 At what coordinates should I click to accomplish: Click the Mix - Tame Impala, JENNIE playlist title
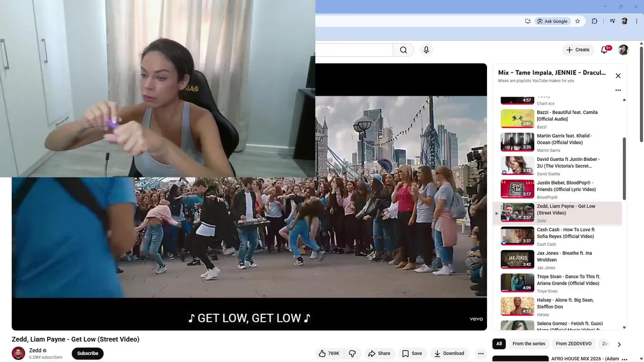(552, 72)
